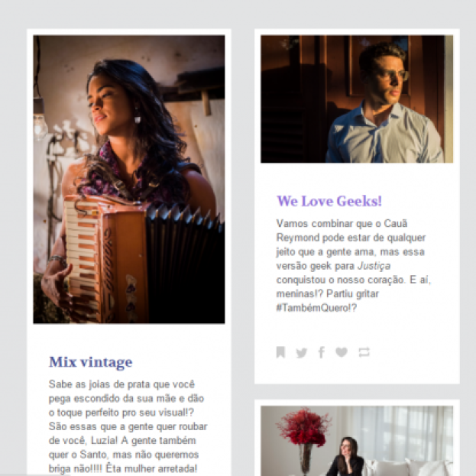Bookmark the We Love Geeks post
The width and height of the screenshot is (476, 476).
[x=281, y=352]
